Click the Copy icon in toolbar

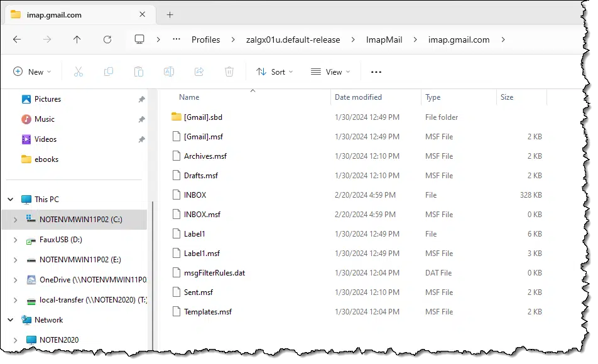point(109,72)
